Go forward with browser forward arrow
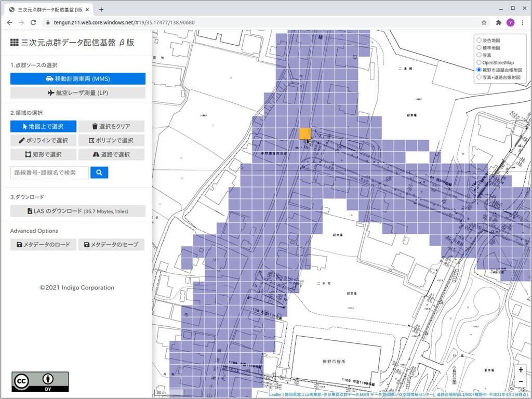This screenshot has width=532, height=399. [x=21, y=22]
